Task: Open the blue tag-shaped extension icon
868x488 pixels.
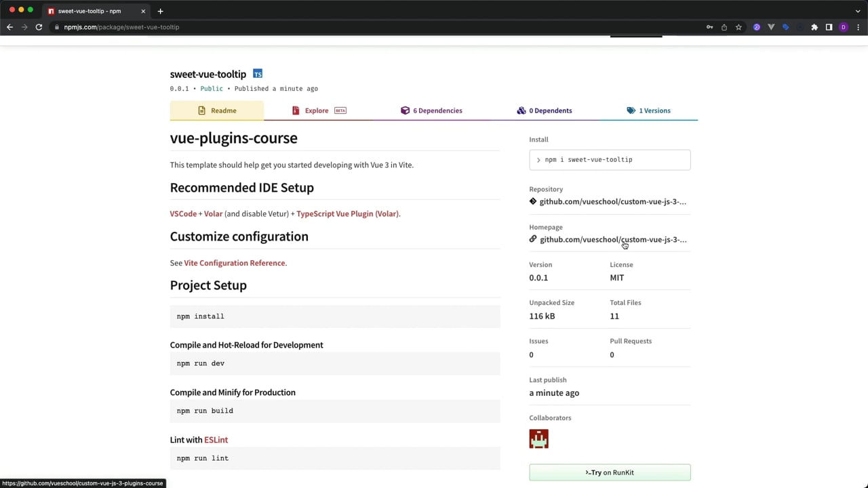Action: [785, 27]
